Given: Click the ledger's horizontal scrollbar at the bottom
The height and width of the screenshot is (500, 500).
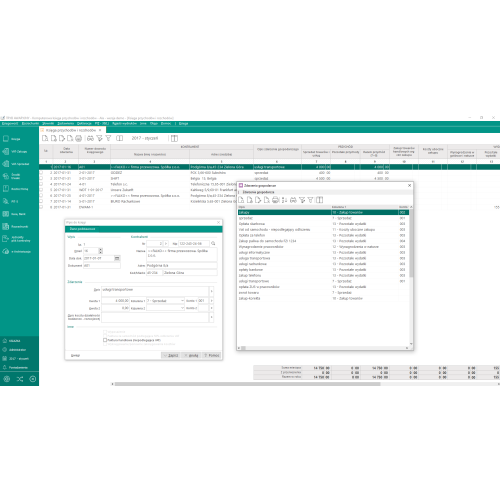Looking at the screenshot, I should coord(247,384).
